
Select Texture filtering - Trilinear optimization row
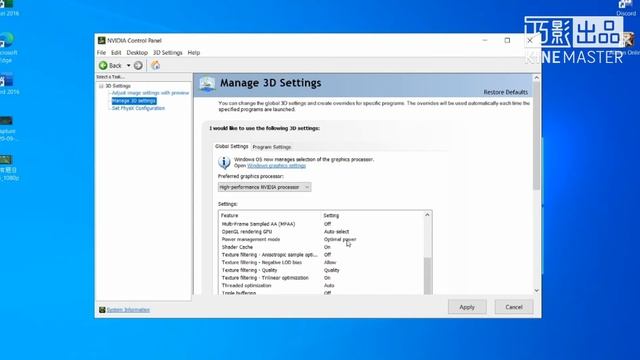point(321,278)
